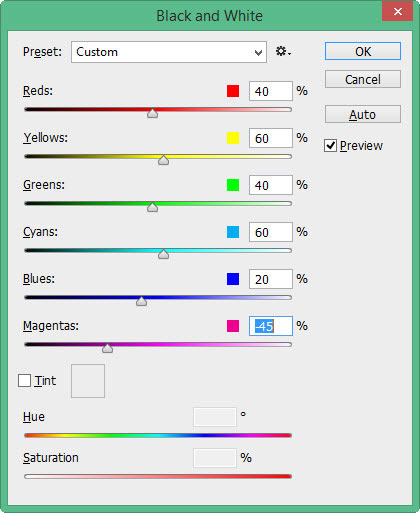This screenshot has height=513, width=420.
Task: Click the Blues slider handle
Action: (x=142, y=301)
